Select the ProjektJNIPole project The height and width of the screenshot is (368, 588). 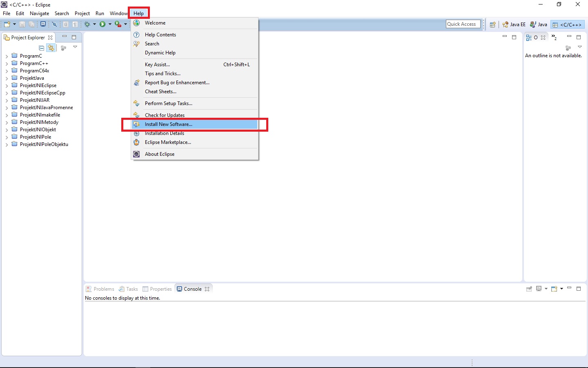click(x=36, y=137)
